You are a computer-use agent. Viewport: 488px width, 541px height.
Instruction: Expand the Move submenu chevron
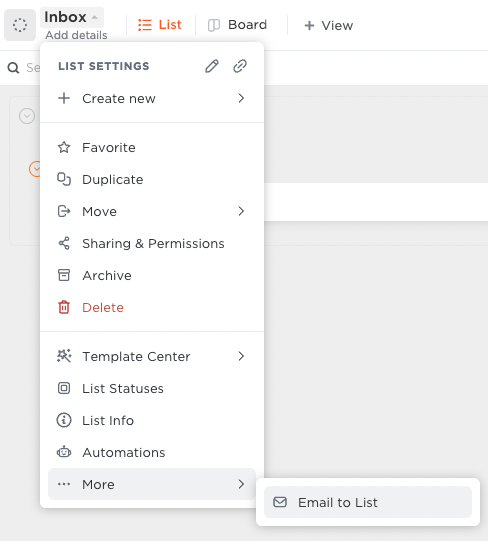241,211
